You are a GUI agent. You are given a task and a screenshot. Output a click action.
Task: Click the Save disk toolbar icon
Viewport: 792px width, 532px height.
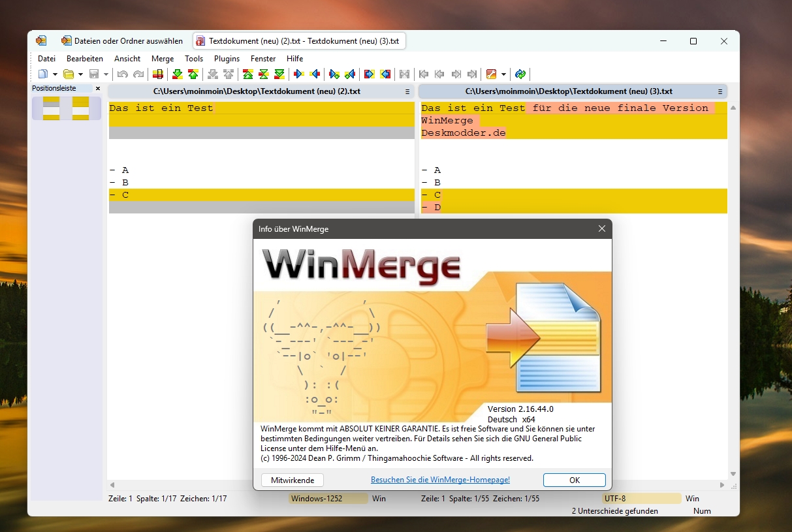pos(94,74)
